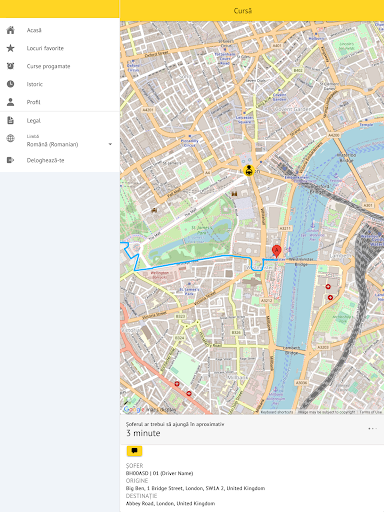Click the Istoric clock icon

point(11,84)
